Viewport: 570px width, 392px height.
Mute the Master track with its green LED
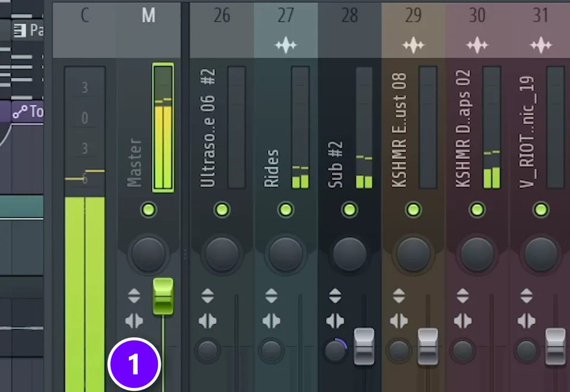pyautogui.click(x=148, y=210)
